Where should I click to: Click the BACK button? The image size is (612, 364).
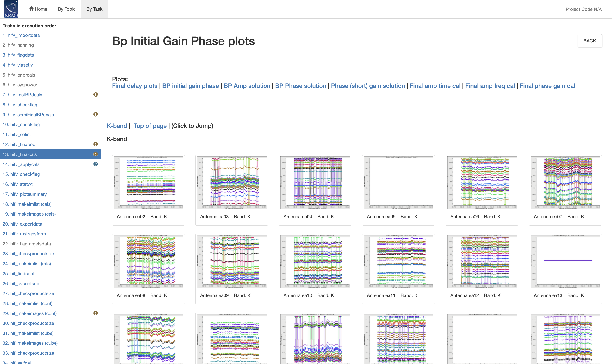tap(590, 41)
